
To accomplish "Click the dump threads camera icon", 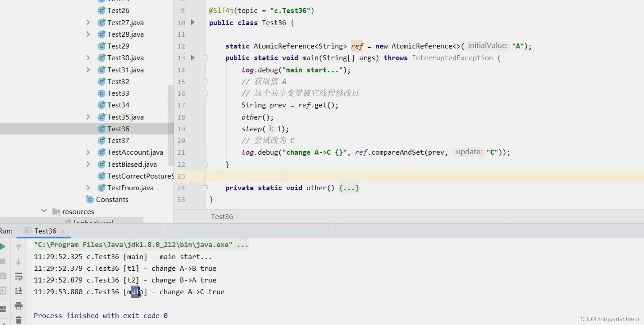I will pyautogui.click(x=3, y=276).
